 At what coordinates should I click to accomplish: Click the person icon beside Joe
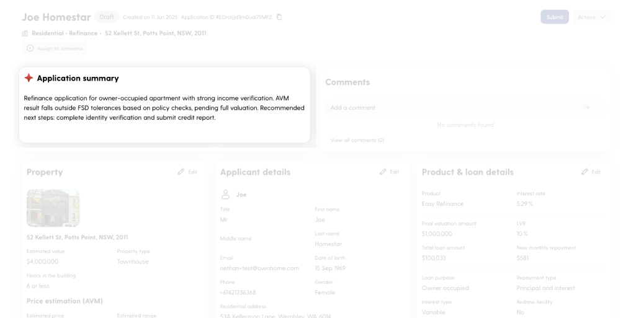(225, 195)
